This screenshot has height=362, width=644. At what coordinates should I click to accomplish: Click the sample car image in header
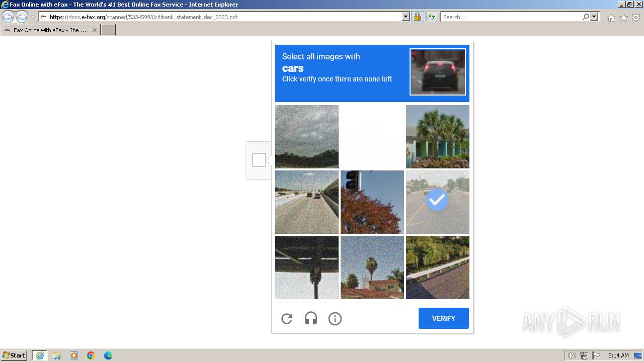click(x=438, y=72)
